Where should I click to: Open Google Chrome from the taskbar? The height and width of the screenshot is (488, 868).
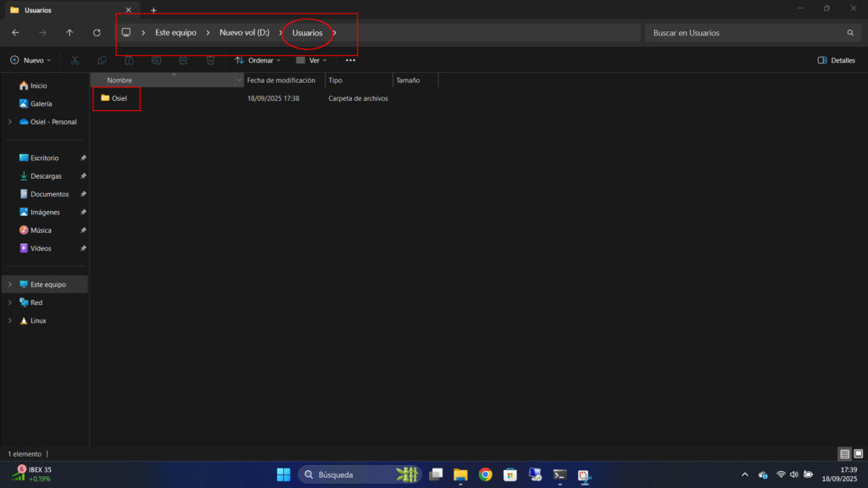click(x=485, y=474)
